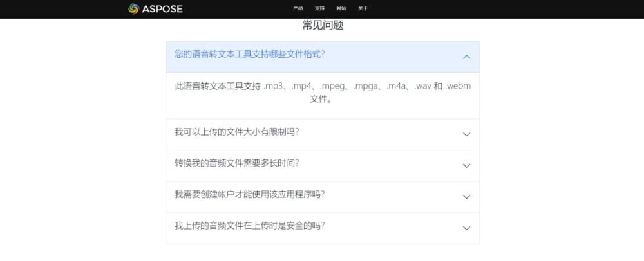The height and width of the screenshot is (261, 644).
Task: Click chevron next to conversion time question
Action: point(466,165)
